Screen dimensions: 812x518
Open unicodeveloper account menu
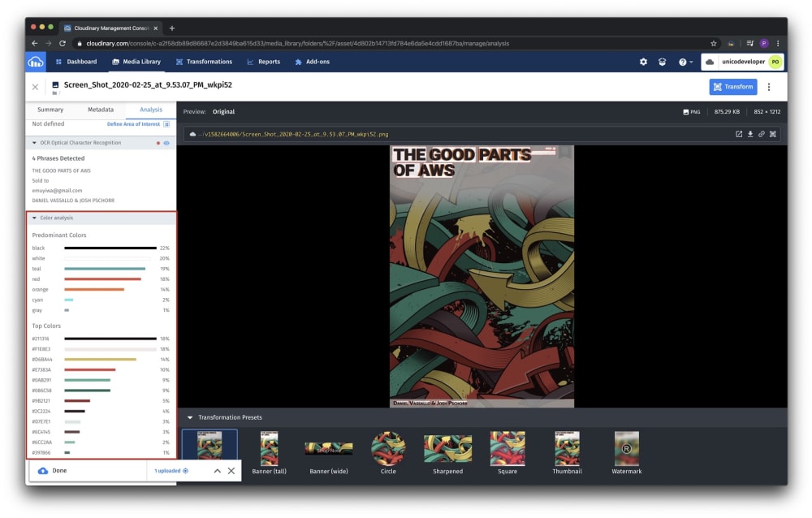coord(742,62)
